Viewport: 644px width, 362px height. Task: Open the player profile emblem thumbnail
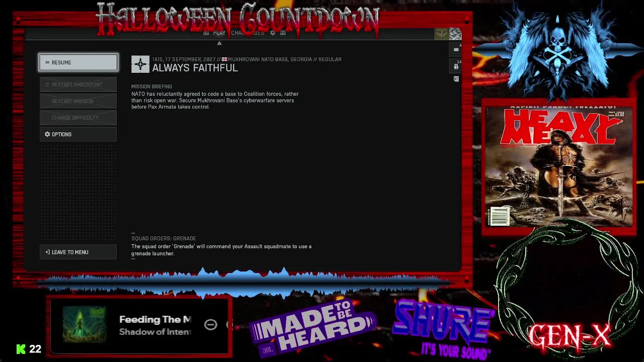point(455,34)
